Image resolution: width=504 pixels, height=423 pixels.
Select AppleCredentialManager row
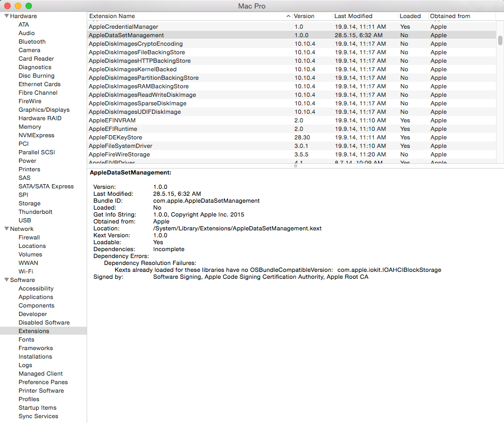pos(291,27)
